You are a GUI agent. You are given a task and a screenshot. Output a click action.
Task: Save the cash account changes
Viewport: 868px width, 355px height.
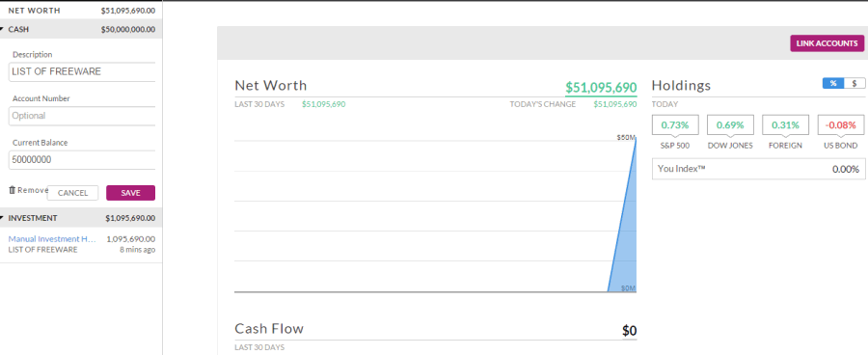coord(130,193)
